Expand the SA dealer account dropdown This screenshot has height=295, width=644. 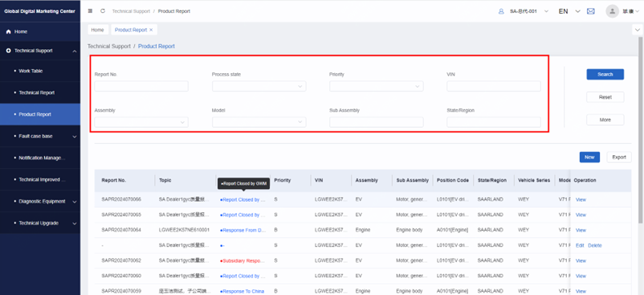point(546,11)
